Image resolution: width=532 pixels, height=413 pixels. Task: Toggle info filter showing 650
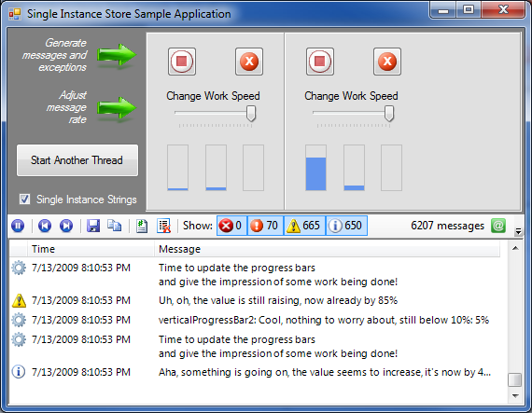(346, 226)
